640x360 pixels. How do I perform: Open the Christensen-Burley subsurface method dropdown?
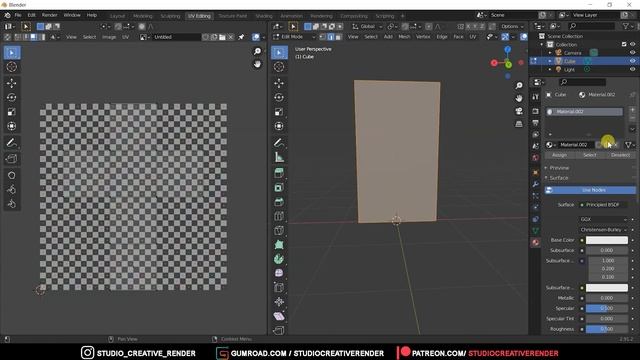coord(603,230)
